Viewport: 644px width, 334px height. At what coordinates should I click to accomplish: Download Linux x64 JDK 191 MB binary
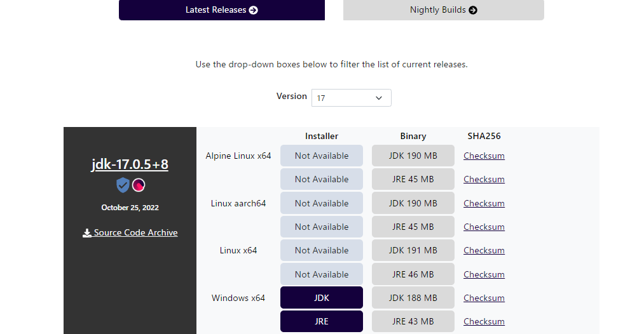click(413, 250)
